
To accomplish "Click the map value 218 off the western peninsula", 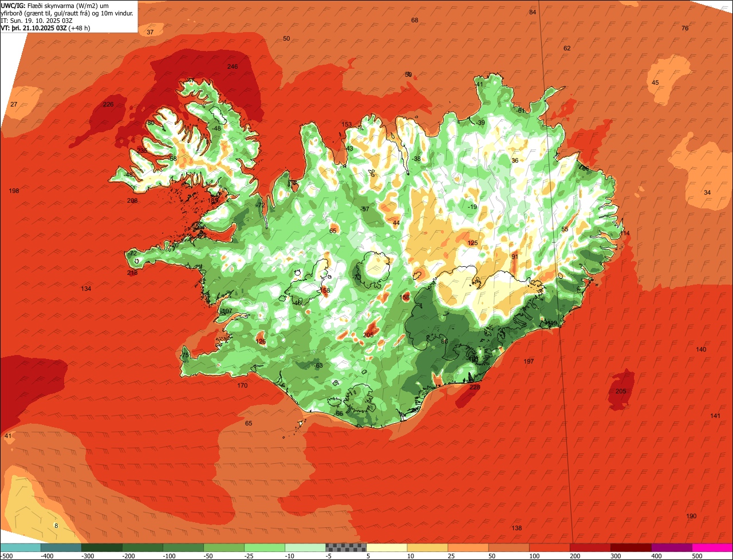I will (x=132, y=273).
